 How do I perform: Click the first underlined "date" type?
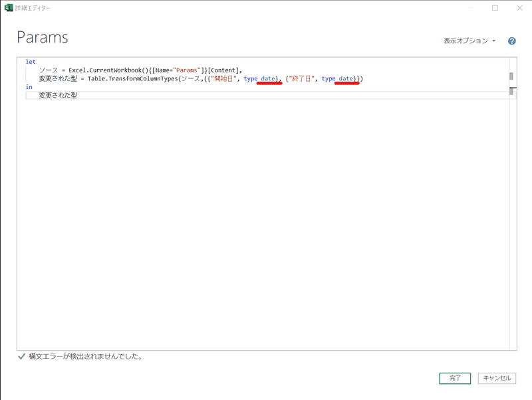269,79
